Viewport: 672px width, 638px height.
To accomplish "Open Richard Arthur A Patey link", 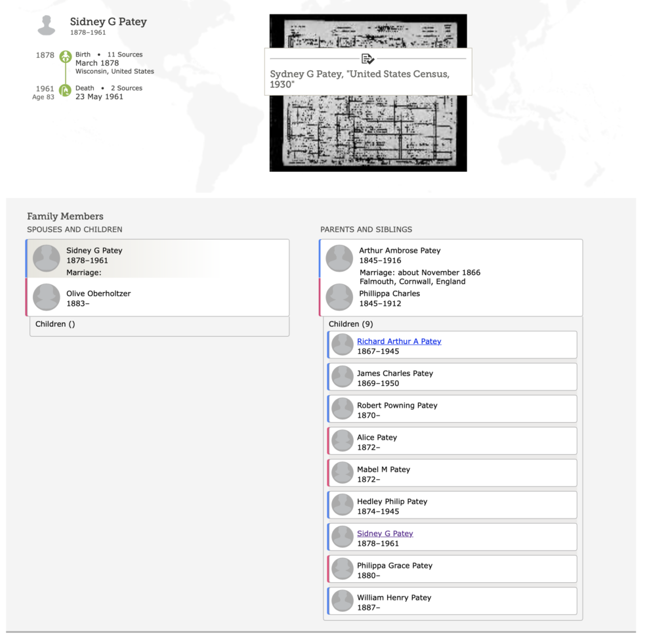I will point(399,341).
